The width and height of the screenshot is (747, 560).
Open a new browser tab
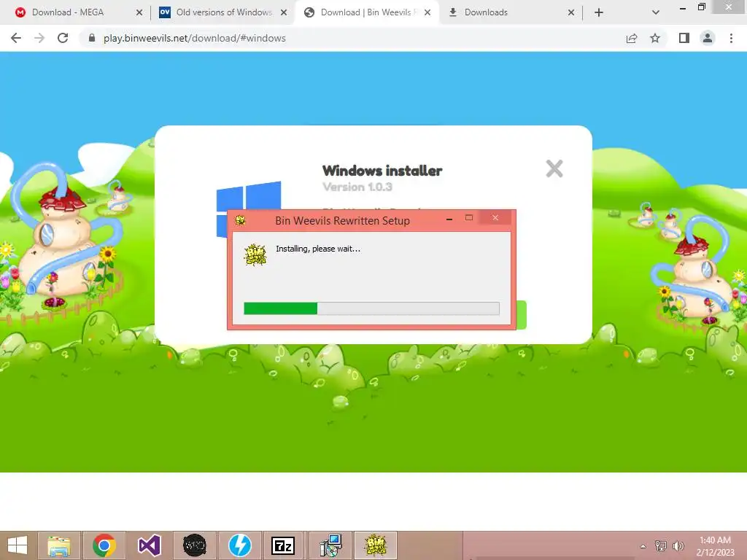pos(599,13)
